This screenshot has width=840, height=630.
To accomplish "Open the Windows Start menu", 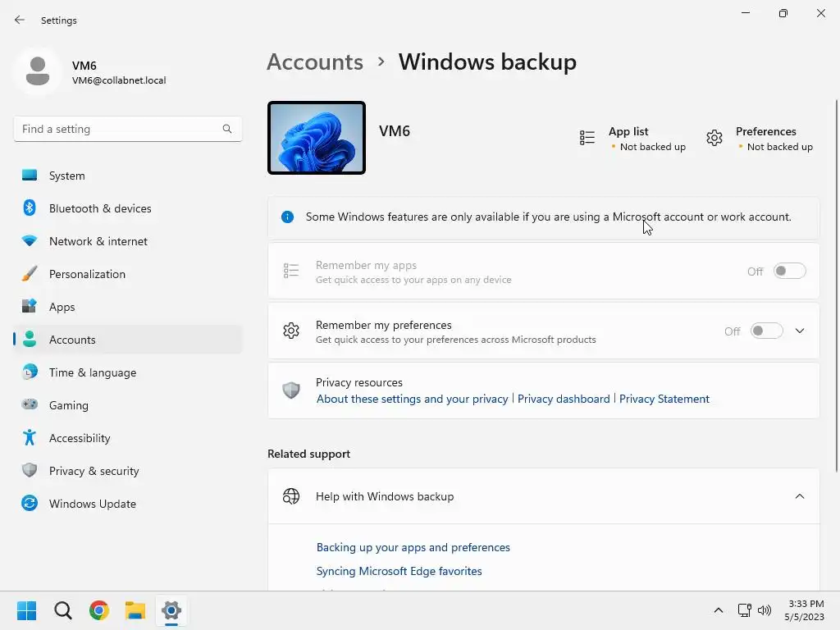I will point(26,610).
